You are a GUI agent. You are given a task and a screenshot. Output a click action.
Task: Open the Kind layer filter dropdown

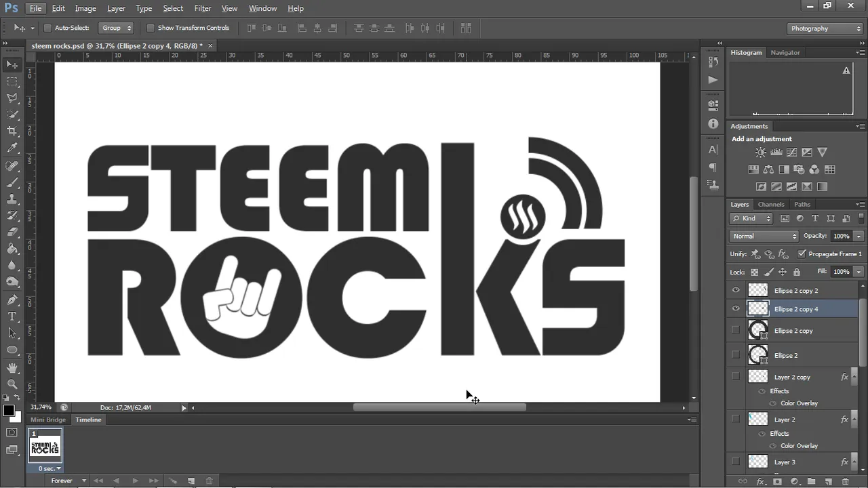point(751,218)
